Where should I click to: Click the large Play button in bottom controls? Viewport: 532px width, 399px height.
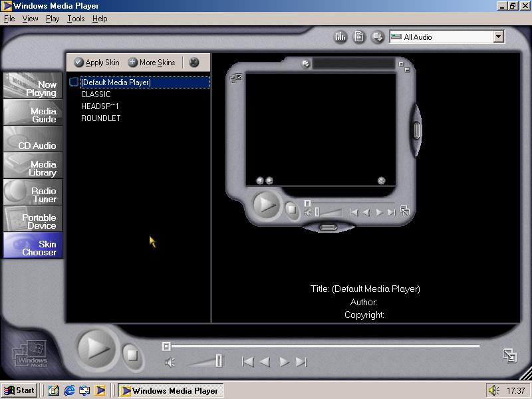tap(97, 348)
